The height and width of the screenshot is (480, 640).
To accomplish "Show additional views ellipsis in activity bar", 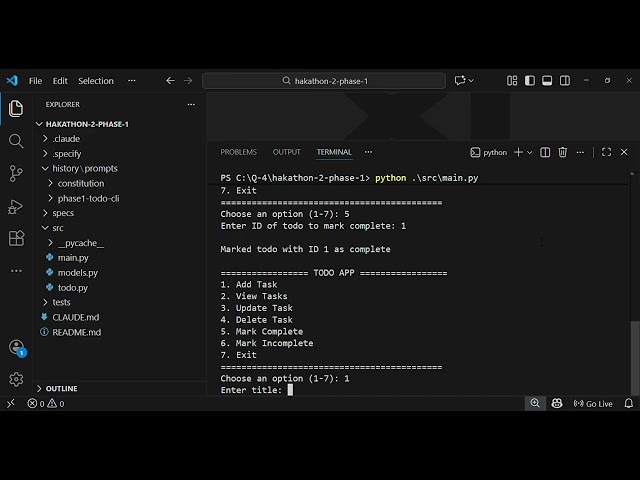I will click(16, 271).
